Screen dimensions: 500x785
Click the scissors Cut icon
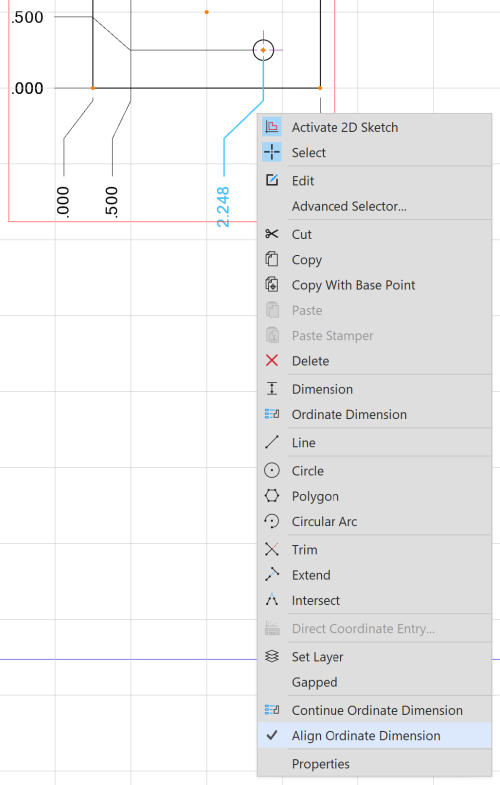point(272,234)
